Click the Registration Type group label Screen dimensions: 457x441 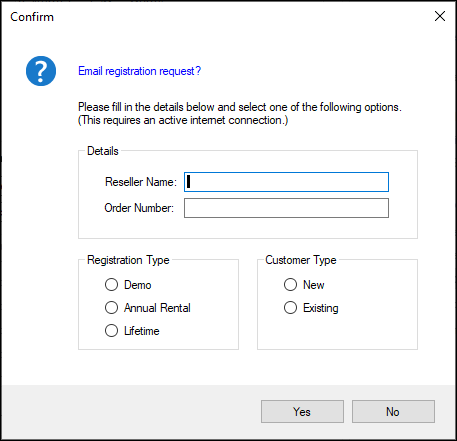click(128, 260)
